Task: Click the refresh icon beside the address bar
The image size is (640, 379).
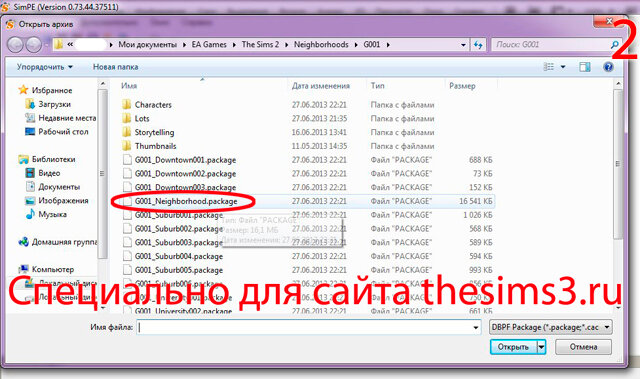Action: point(478,44)
